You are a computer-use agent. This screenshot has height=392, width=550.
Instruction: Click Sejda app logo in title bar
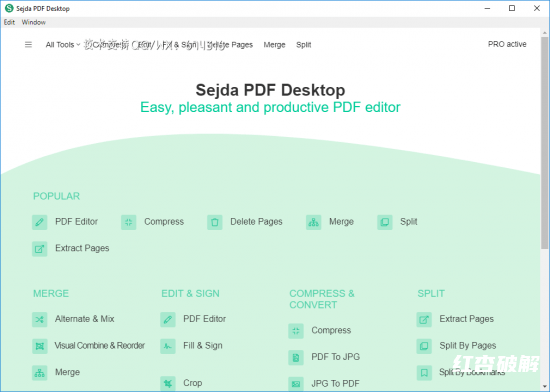(x=9, y=8)
